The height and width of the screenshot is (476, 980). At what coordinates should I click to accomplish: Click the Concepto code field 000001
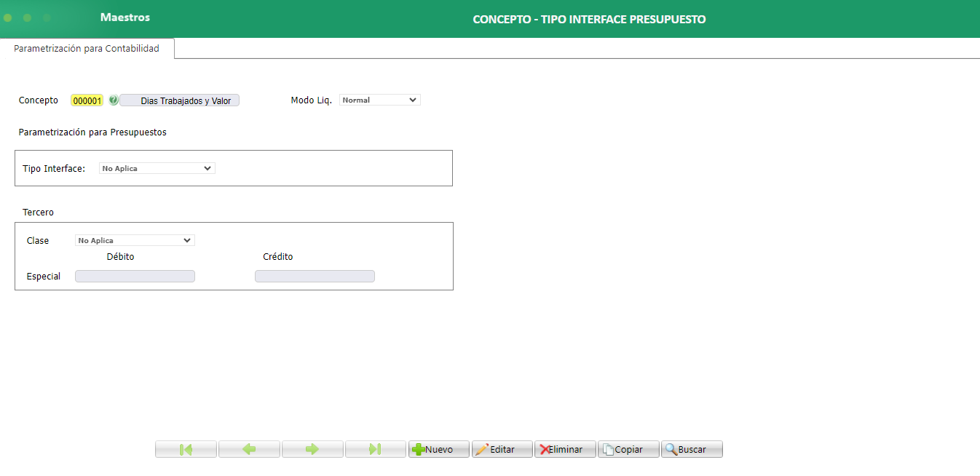tap(87, 100)
